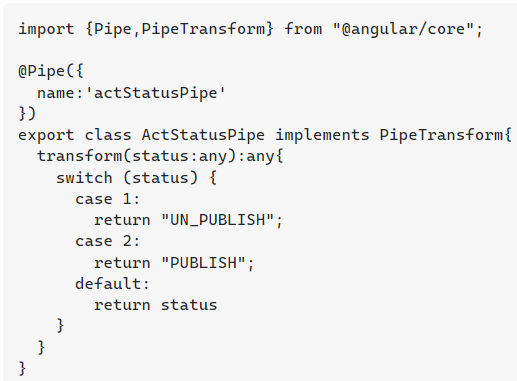The image size is (517, 381).
Task: Click the final closing brace of the class
Action: coord(22,369)
